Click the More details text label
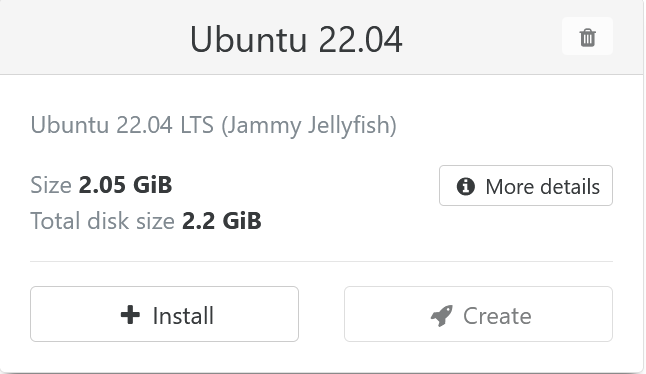 pos(543,187)
